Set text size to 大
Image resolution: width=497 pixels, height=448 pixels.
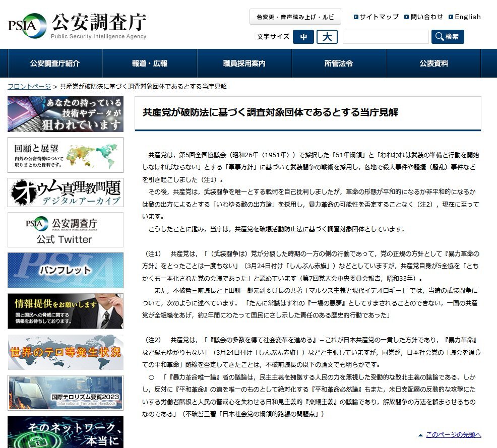pos(327,37)
